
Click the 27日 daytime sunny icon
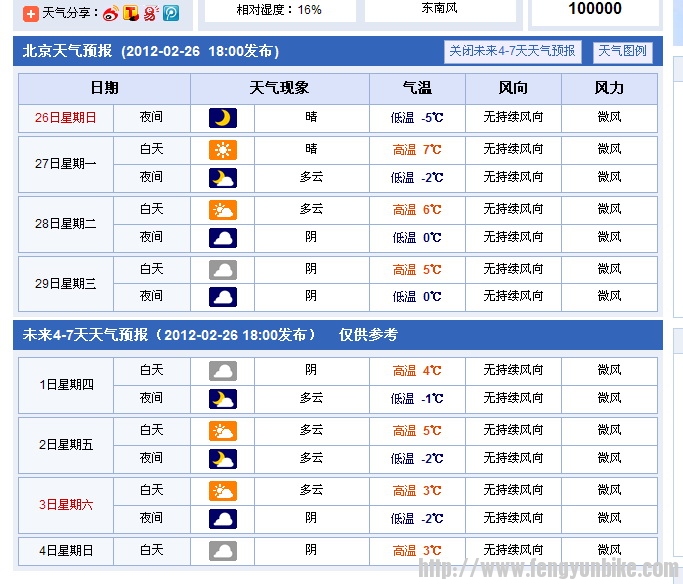tap(223, 150)
